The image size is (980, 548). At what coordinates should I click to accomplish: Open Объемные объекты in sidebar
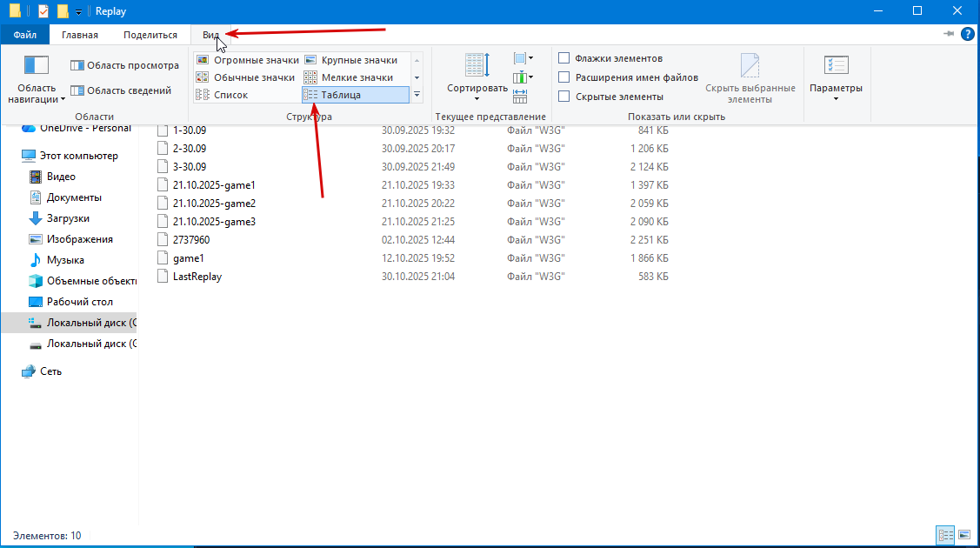(x=82, y=281)
